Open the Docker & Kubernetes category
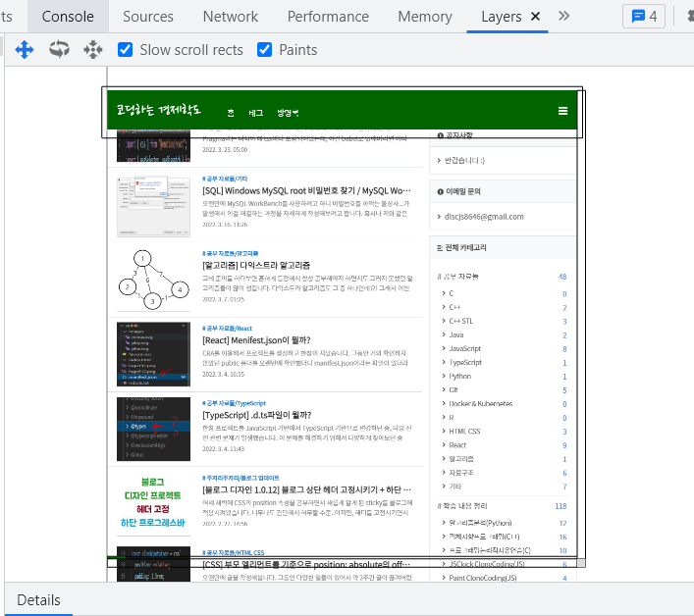 point(481,404)
